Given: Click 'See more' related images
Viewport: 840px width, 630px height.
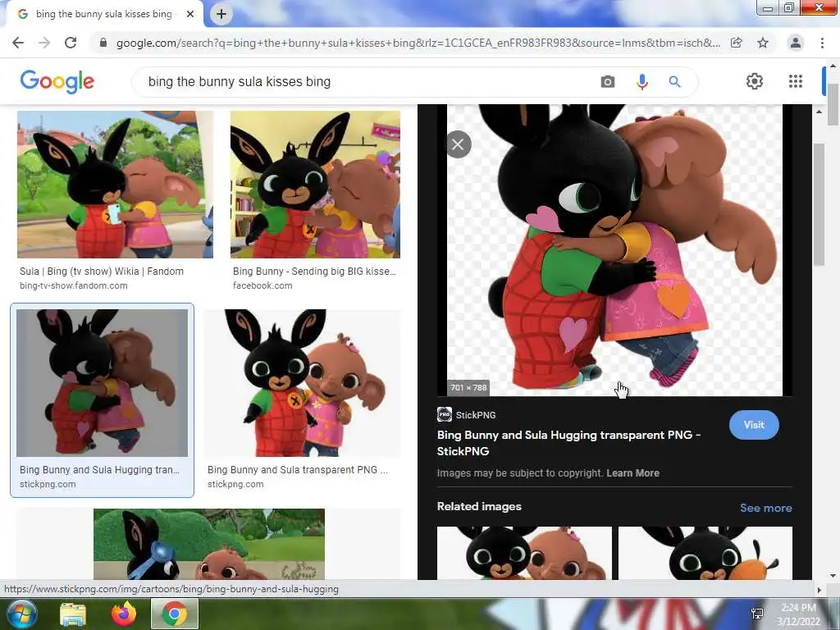Looking at the screenshot, I should tap(765, 508).
